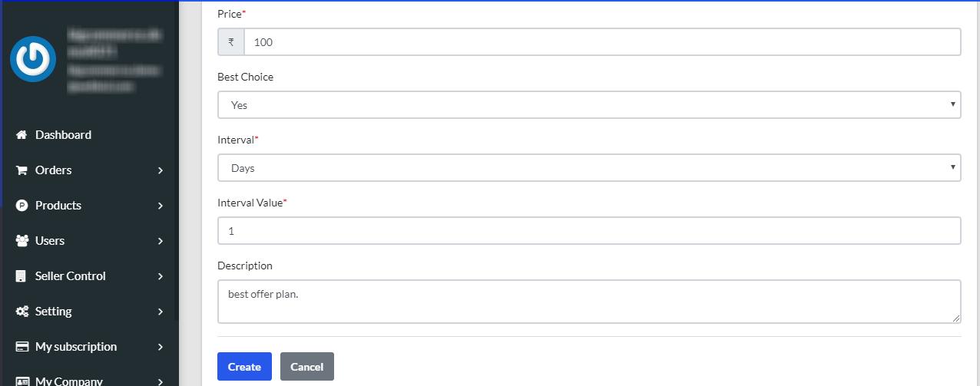Open the Best Choice dropdown
This screenshot has width=980, height=386.
click(589, 105)
